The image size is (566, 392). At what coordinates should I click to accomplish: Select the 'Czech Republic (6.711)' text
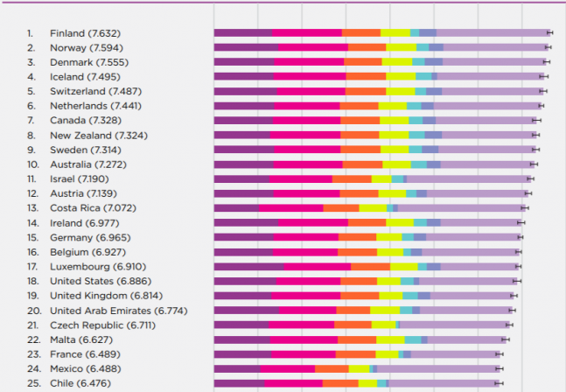(103, 325)
